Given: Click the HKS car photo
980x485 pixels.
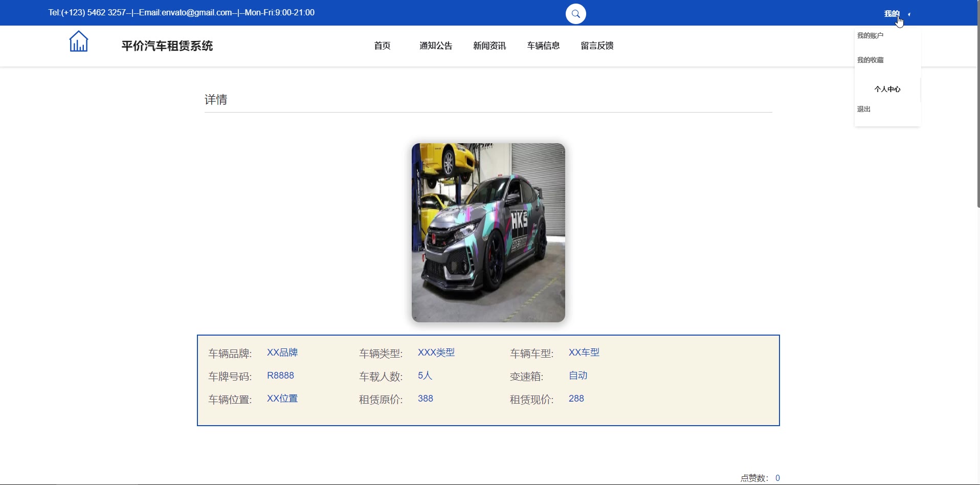Looking at the screenshot, I should [488, 233].
